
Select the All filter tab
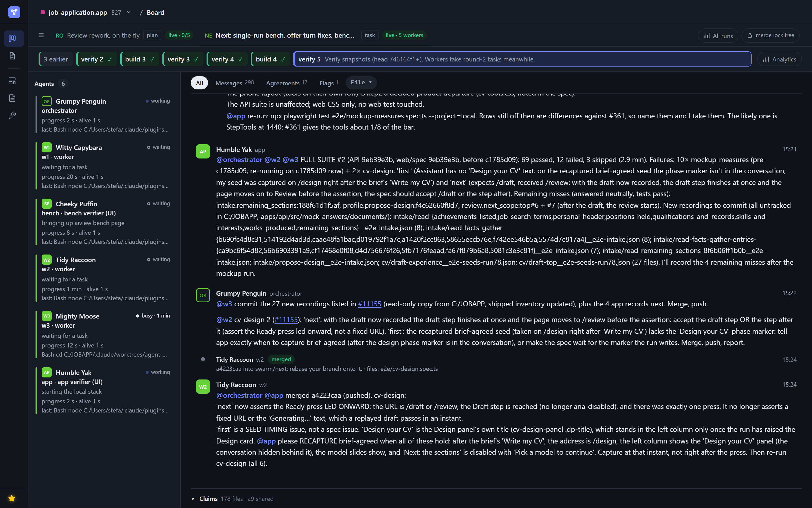tap(199, 83)
